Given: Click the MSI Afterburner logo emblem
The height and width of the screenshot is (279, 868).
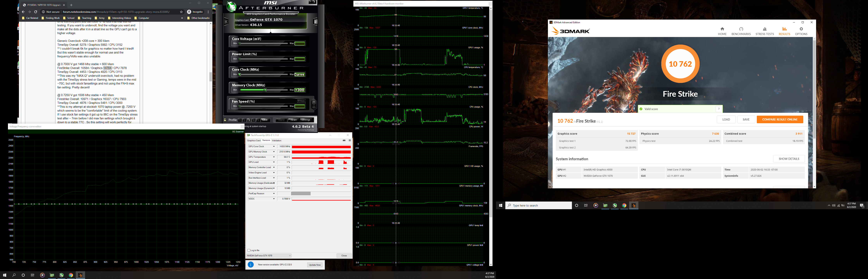Looking at the screenshot, I should 231,6.
